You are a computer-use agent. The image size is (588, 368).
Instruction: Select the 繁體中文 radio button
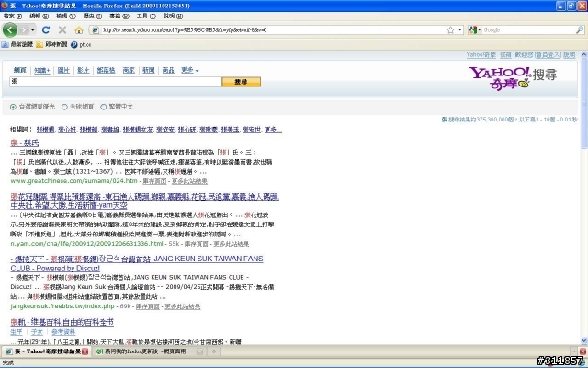coord(104,107)
